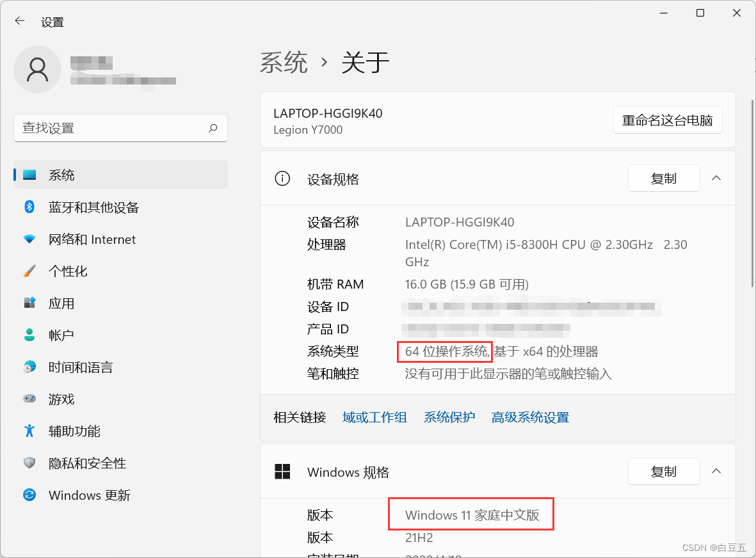Collapse the Windows 规格 section chevron
This screenshot has height=558, width=756.
tap(716, 471)
